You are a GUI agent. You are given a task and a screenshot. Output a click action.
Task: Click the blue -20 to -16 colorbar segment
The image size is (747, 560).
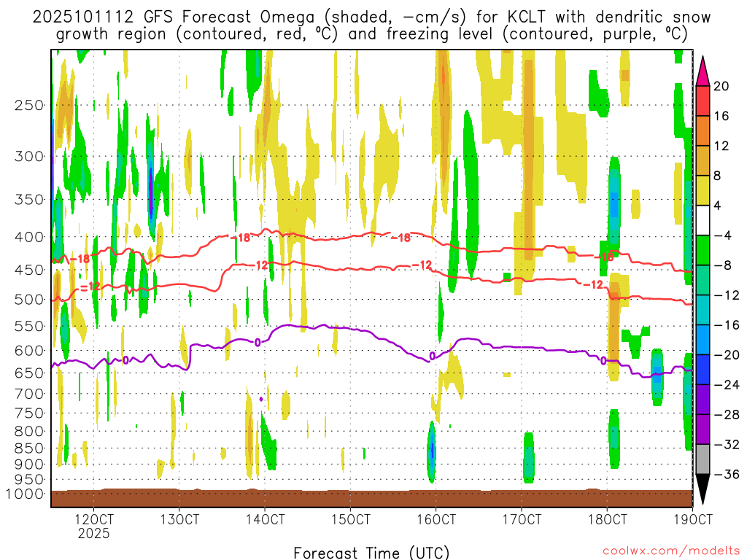(x=703, y=340)
